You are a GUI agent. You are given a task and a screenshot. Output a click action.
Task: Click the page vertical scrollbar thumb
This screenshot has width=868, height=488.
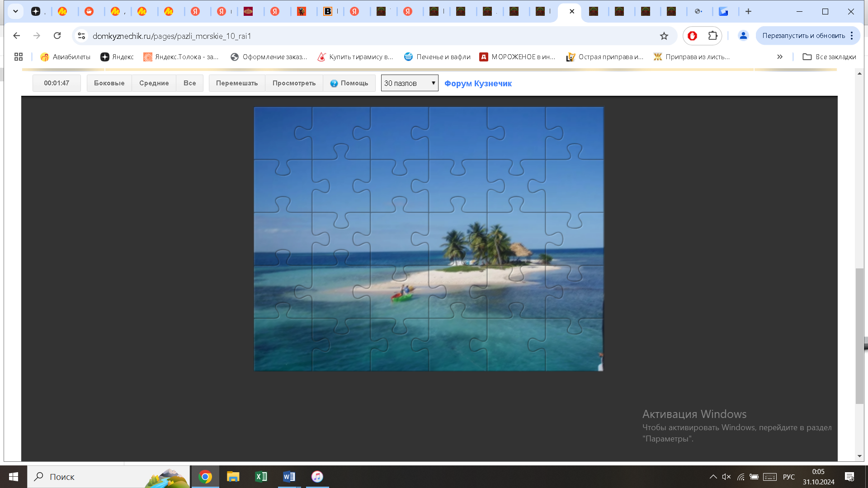click(x=859, y=336)
